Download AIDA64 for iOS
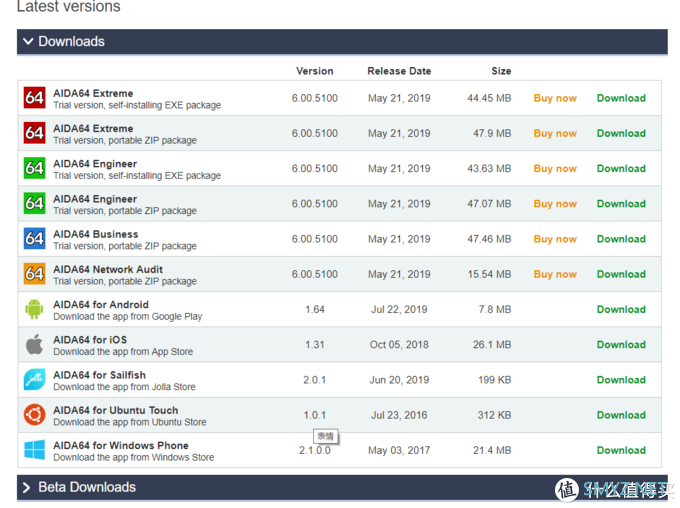680x508 pixels. coord(621,344)
